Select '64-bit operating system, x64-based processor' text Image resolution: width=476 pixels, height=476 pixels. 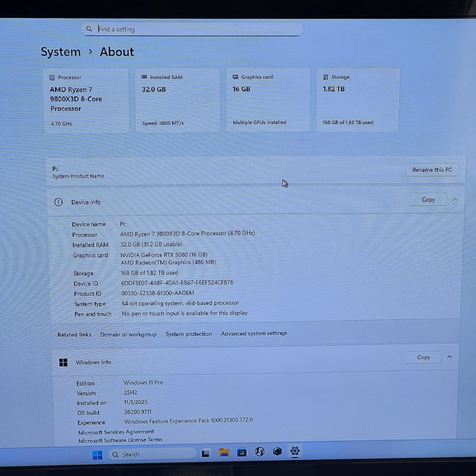pyautogui.click(x=180, y=303)
